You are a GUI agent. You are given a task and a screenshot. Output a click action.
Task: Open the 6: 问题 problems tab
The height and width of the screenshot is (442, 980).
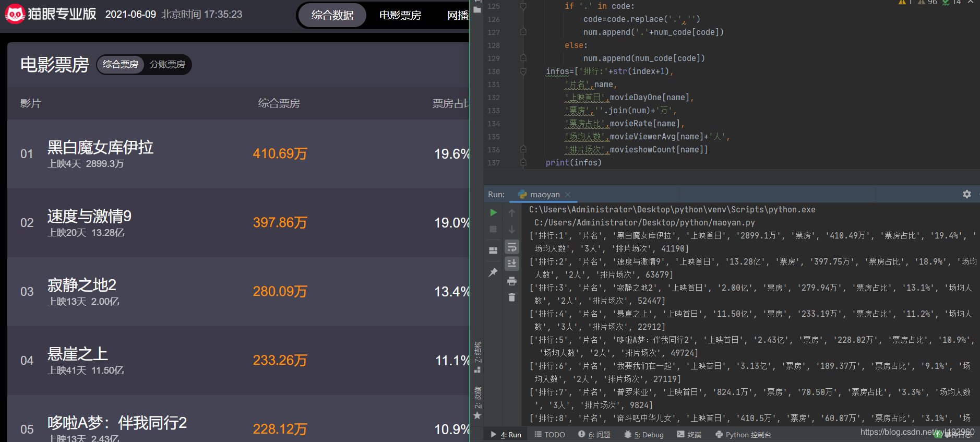pos(594,435)
